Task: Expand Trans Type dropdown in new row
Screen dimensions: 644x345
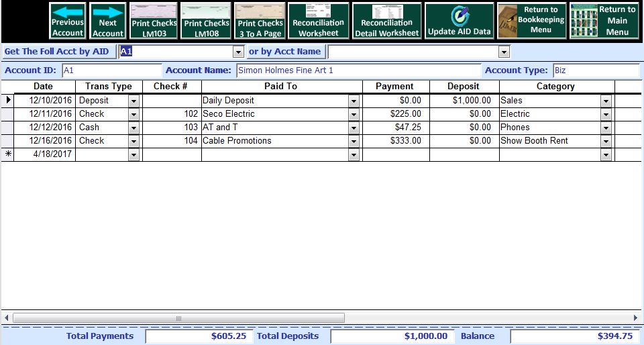Action: coord(134,155)
